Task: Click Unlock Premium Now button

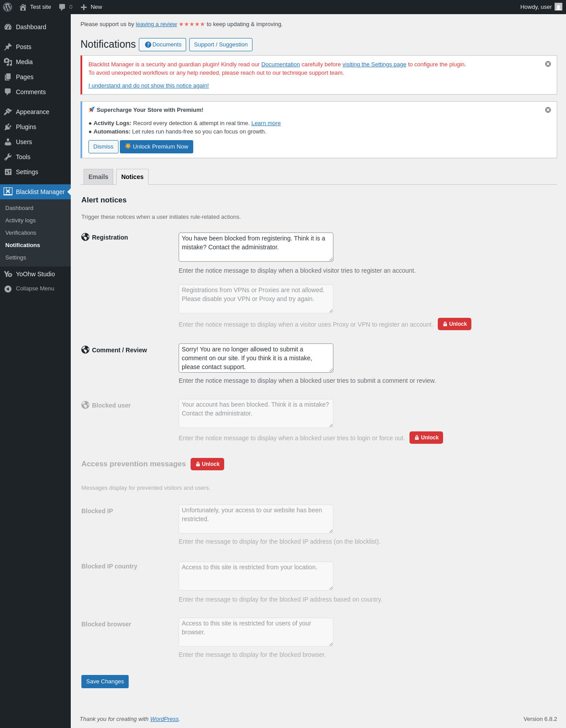Action: click(157, 147)
